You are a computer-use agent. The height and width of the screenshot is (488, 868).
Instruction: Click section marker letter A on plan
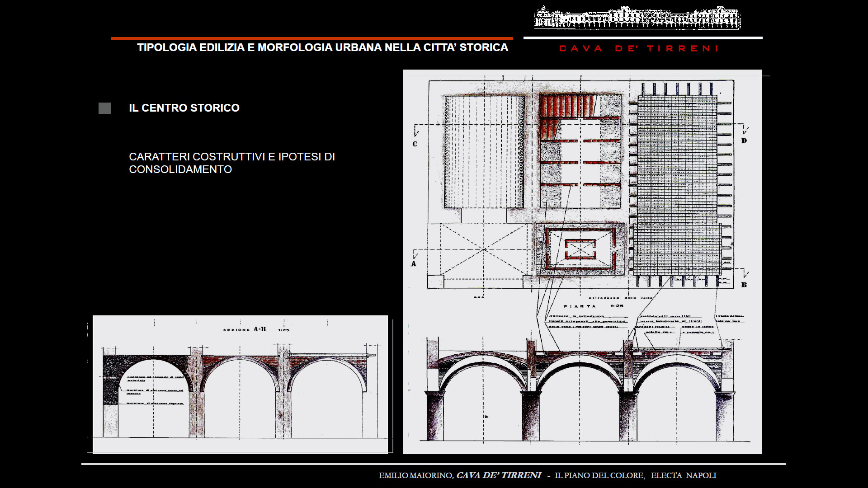[414, 263]
